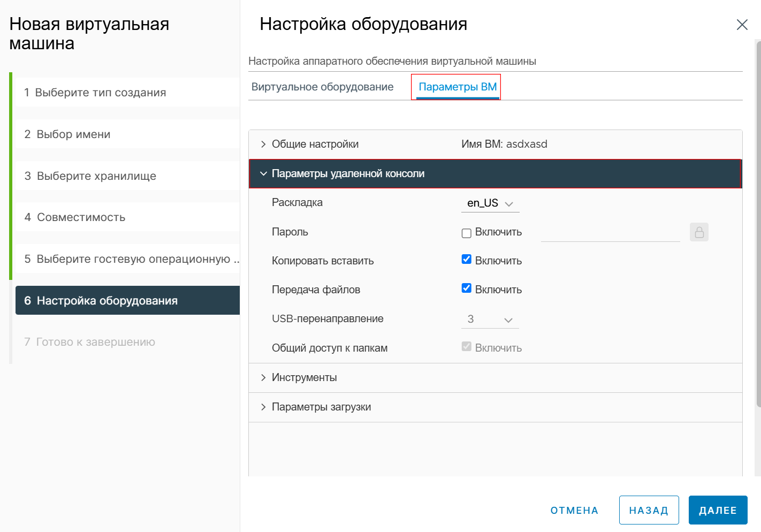Go to step 2 Выбор имени

127,134
